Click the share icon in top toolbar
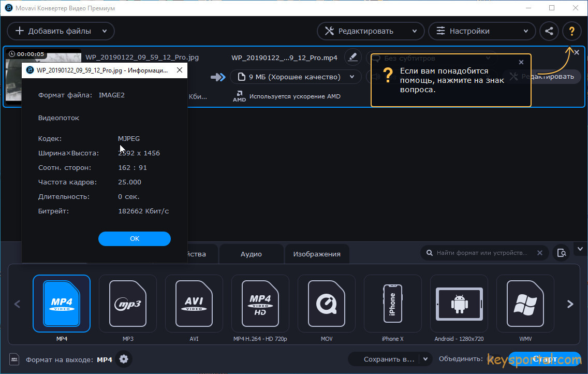Screen dimensions: 588x374 pyautogui.click(x=549, y=31)
